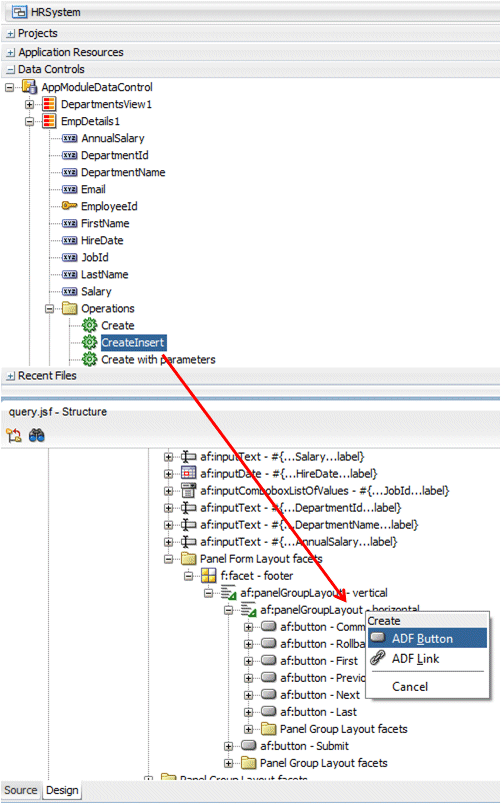The width and height of the screenshot is (501, 804).
Task: Choose Cancel in the Create popup
Action: [x=410, y=686]
